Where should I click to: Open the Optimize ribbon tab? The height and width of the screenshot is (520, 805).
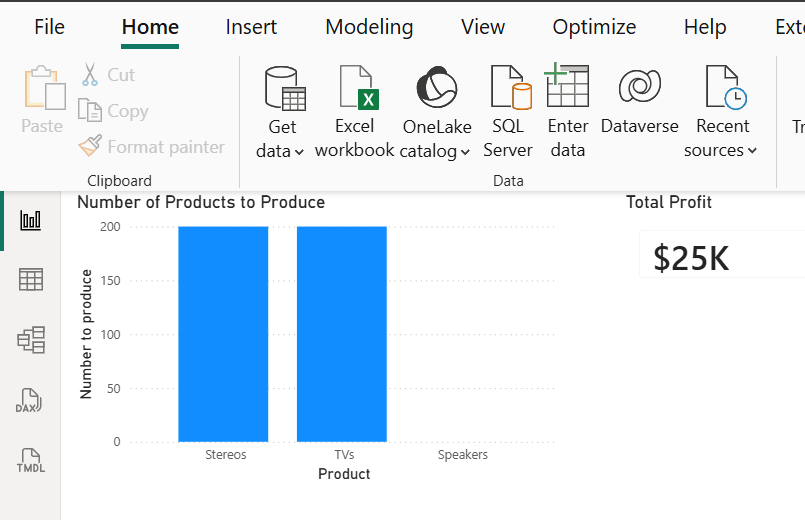594,27
